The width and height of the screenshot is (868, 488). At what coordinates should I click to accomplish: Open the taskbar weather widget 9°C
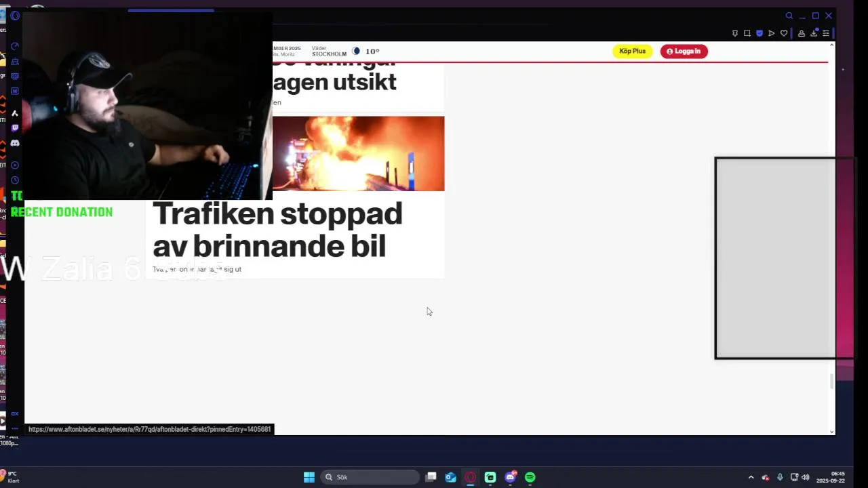pos(11,477)
